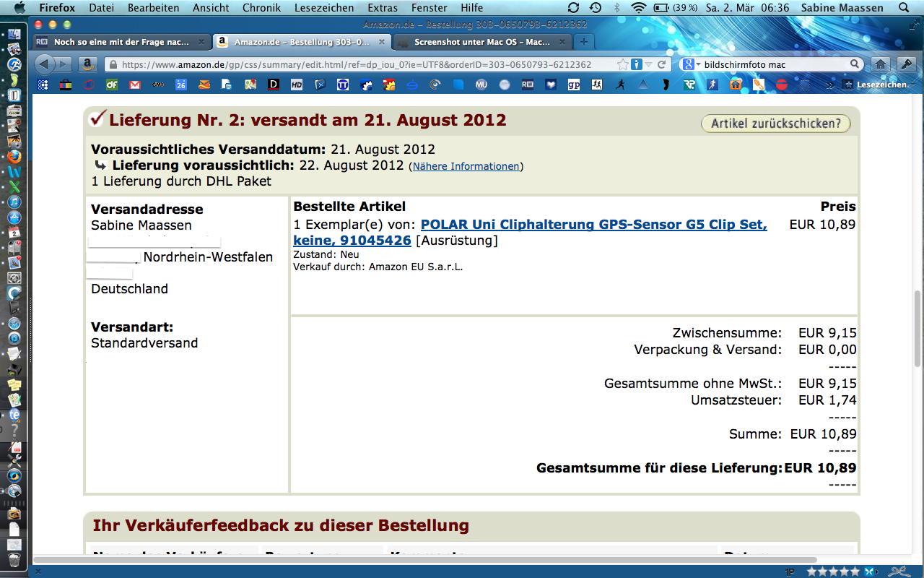Image resolution: width=924 pixels, height=578 pixels.
Task: Click the Amazon site icon beside address bar
Action: tap(88, 64)
